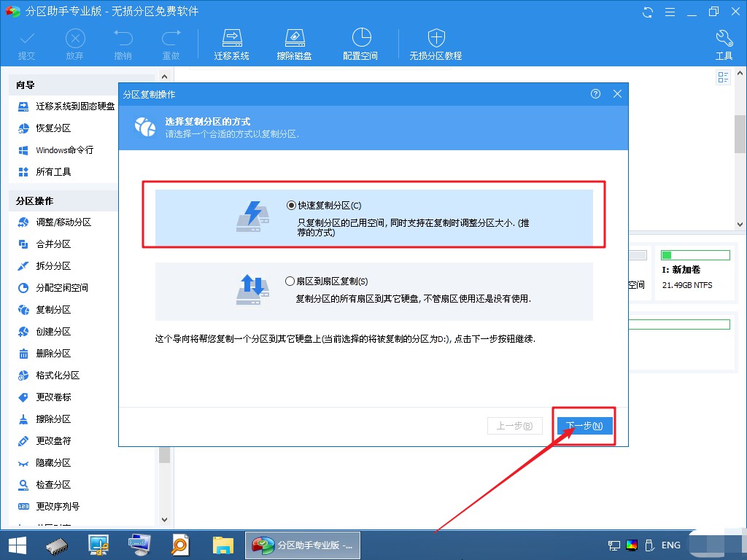This screenshot has height=560, width=747.
Task: Choose 复制分区 operation
Action: point(44,309)
